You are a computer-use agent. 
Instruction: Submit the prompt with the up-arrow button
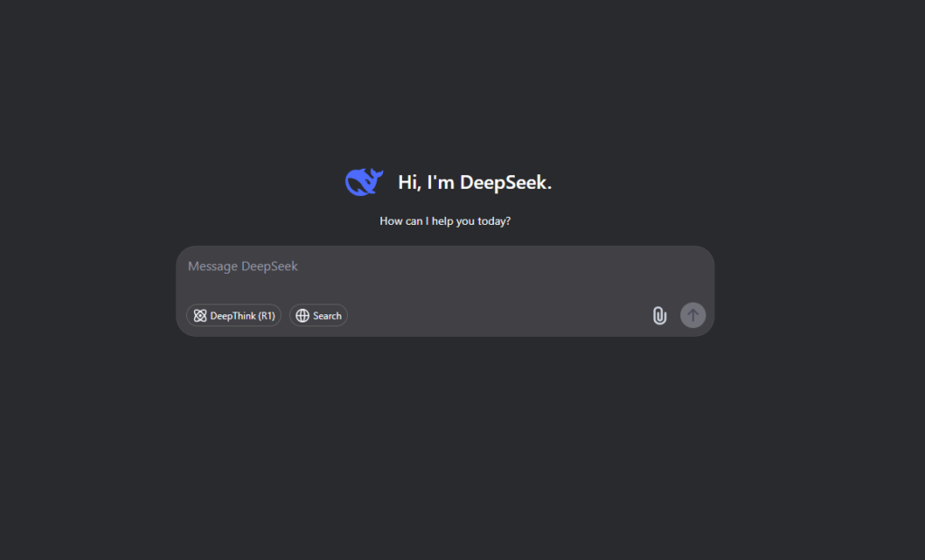click(693, 315)
